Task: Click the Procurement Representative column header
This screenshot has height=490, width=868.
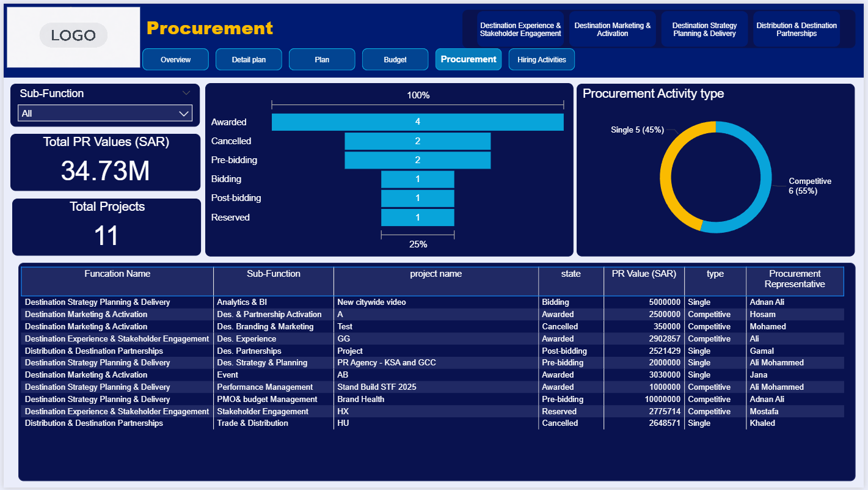Action: [794, 279]
